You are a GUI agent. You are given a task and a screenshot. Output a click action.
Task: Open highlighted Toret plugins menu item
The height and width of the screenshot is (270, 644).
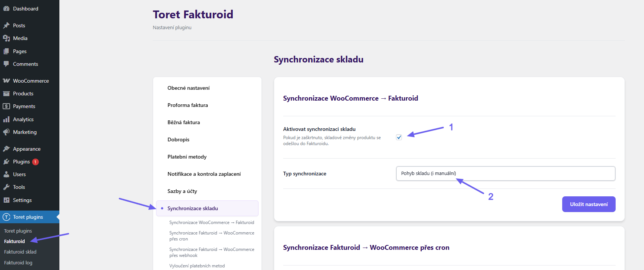[x=30, y=217]
